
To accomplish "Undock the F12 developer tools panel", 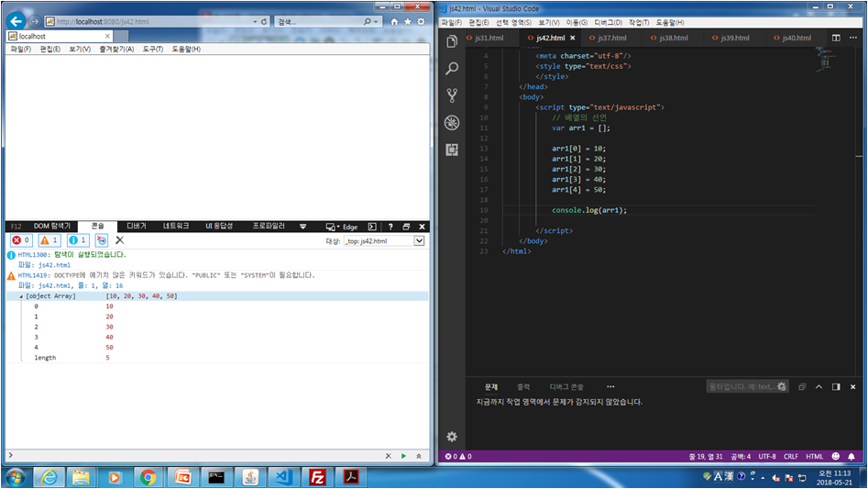I will click(406, 227).
